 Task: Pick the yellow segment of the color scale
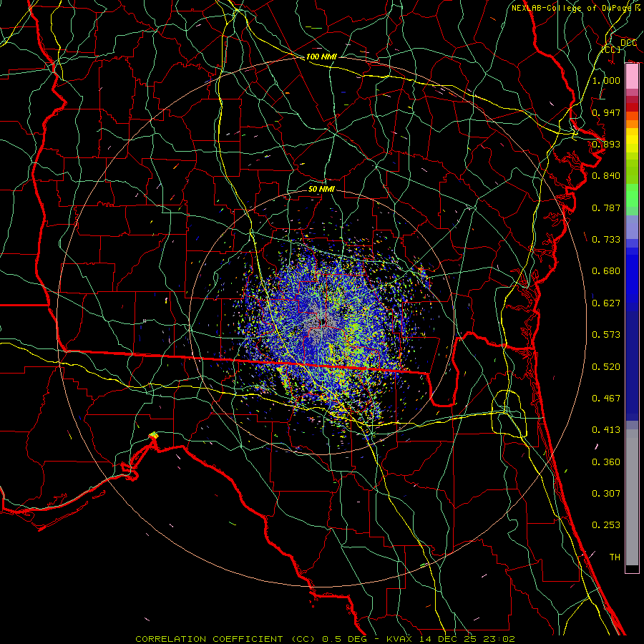click(x=632, y=140)
